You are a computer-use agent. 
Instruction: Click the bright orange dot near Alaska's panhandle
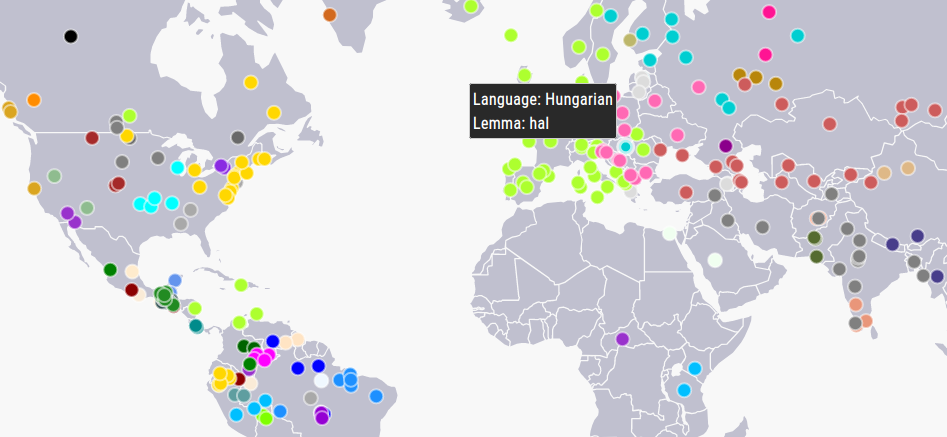click(x=34, y=100)
